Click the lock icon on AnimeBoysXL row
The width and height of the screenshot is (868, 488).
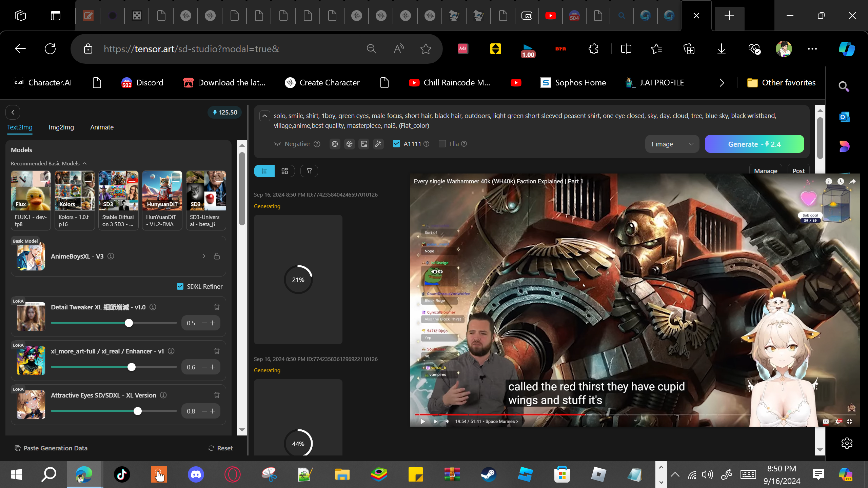(x=217, y=256)
